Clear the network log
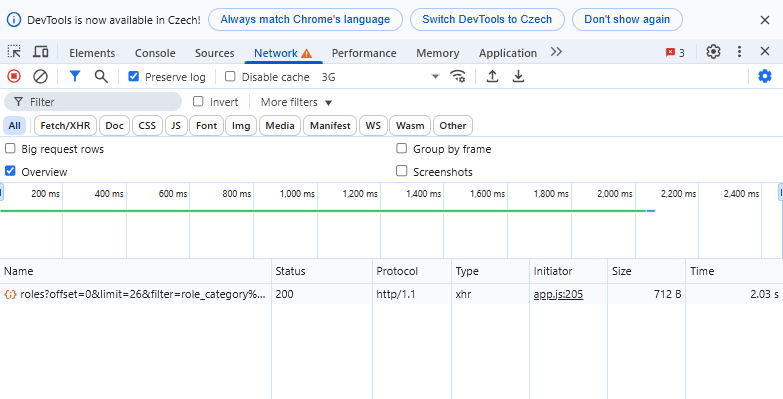The width and height of the screenshot is (783, 399). 40,76
